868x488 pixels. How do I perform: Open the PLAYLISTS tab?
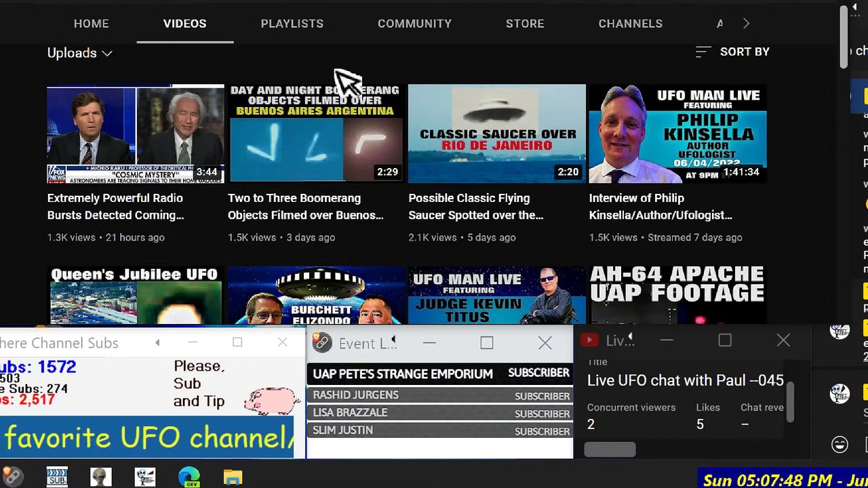(x=292, y=24)
